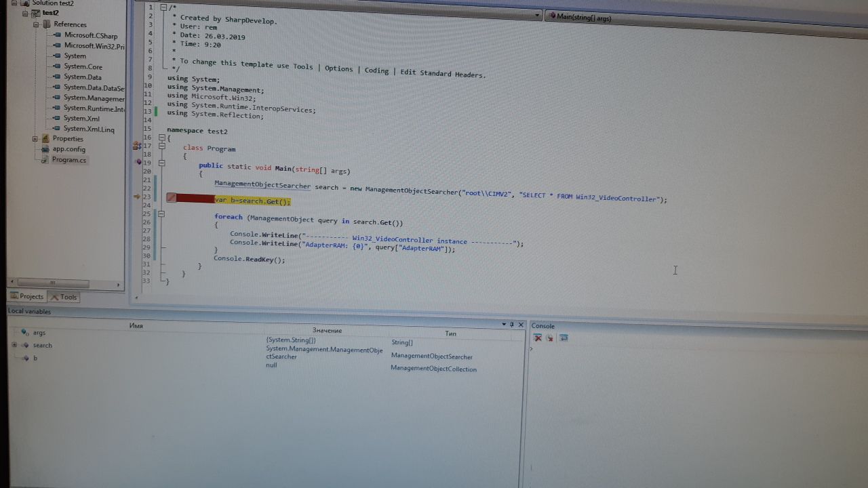868x488 pixels.
Task: Select the System reference in tree
Action: [75, 56]
